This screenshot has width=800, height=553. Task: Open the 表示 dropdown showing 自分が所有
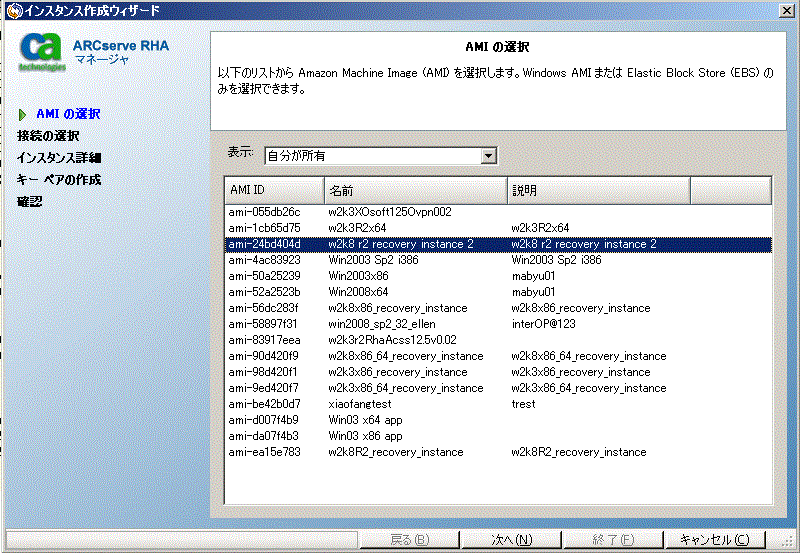point(381,156)
